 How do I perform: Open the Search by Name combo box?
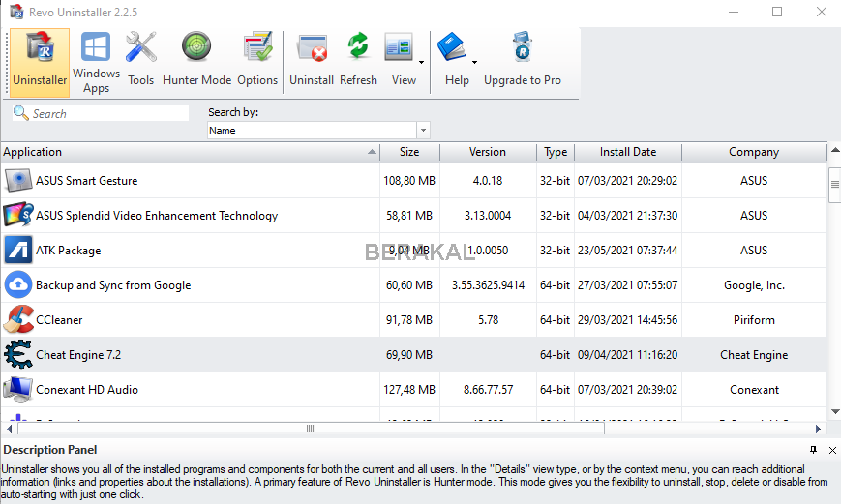[318, 131]
